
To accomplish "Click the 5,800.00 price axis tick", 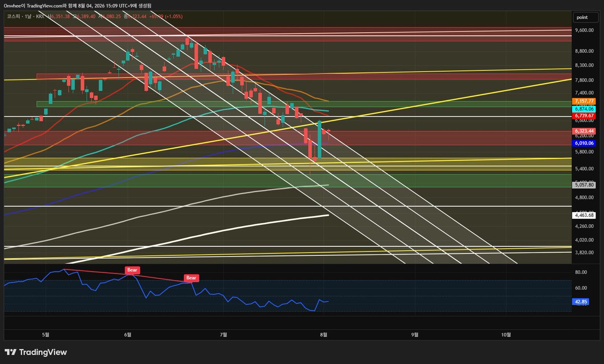I will [x=585, y=152].
